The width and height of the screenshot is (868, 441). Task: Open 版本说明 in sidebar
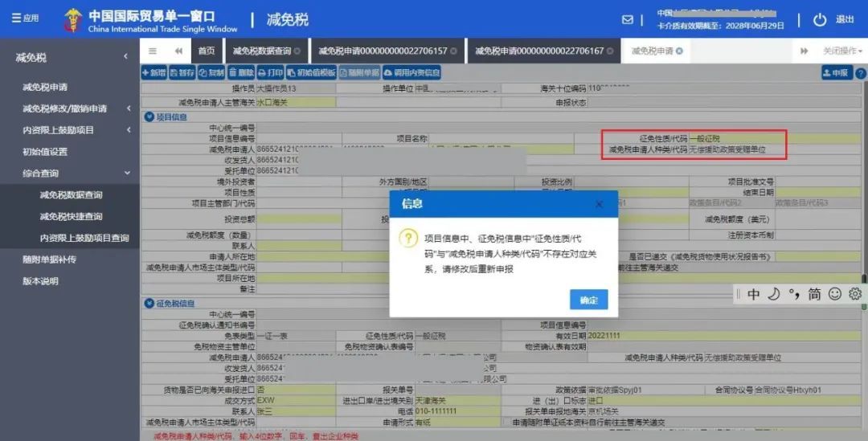pyautogui.click(x=40, y=281)
